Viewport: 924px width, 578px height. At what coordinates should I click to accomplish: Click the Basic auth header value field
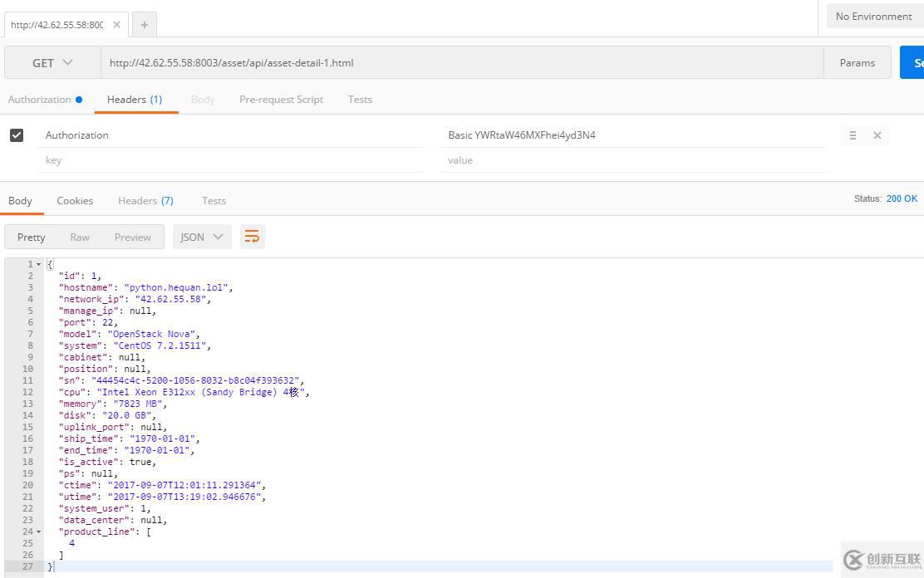coord(632,135)
